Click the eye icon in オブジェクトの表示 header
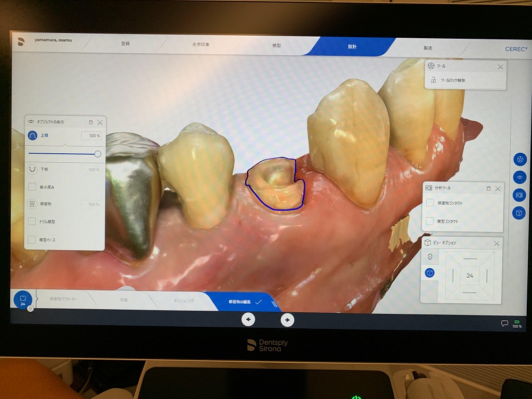This screenshot has width=532, height=399. click(x=31, y=121)
